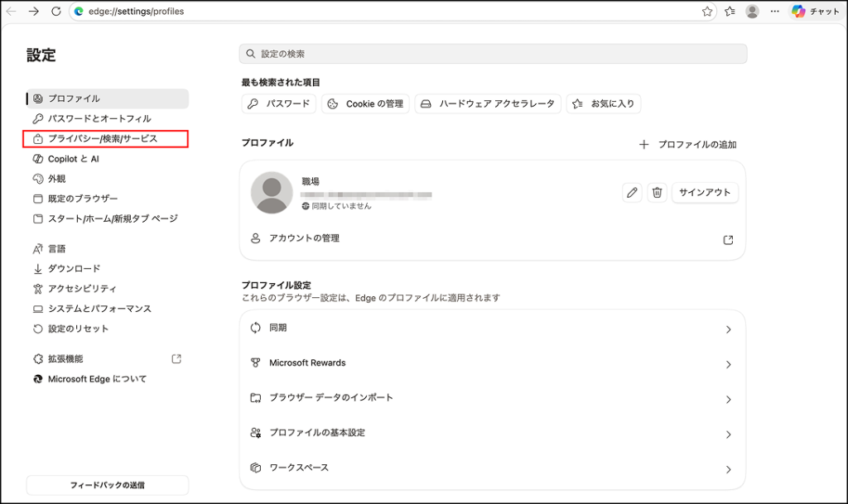
Task: Open アカウントの管理 row
Action: (x=492, y=238)
